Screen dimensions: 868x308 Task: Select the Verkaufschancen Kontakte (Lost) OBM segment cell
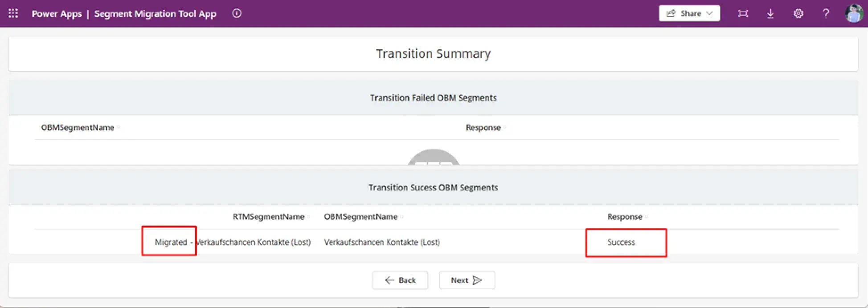pos(382,242)
